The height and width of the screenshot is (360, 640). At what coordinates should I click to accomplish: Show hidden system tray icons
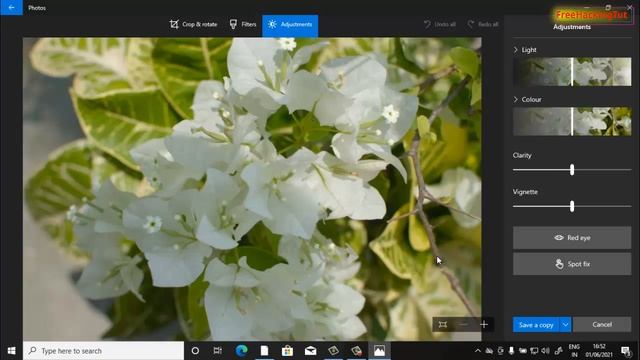coord(478,351)
